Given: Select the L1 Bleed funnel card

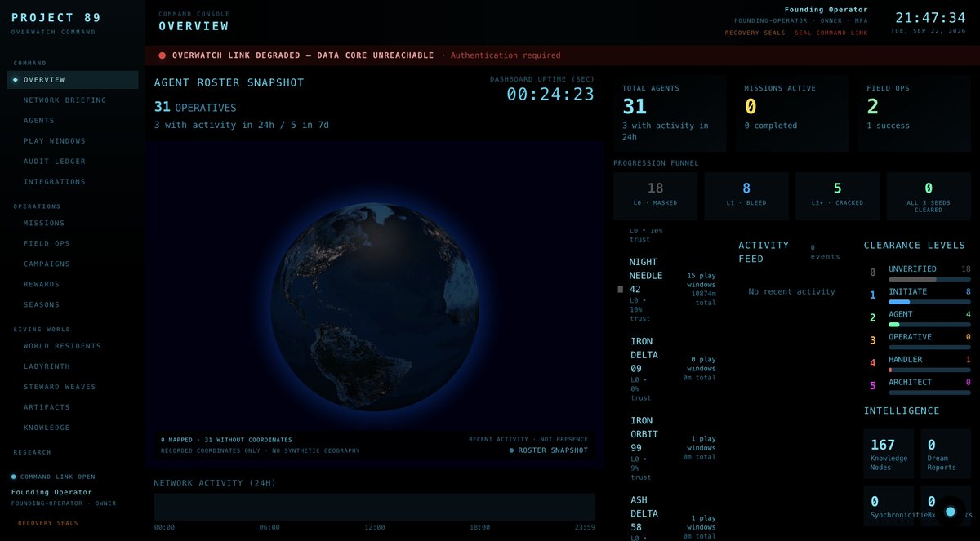Looking at the screenshot, I should coord(746,196).
